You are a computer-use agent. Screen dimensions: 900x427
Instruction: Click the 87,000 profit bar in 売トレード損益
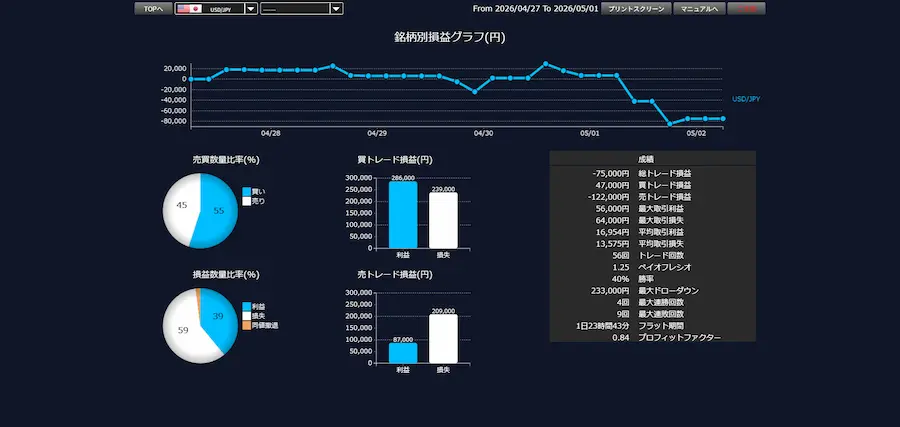coord(403,353)
